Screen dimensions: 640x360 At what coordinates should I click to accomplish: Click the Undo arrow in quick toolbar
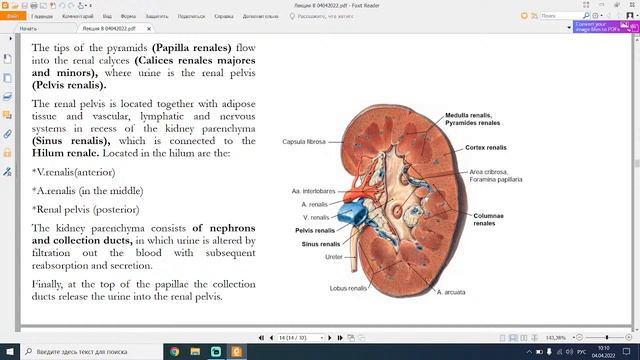62,5
